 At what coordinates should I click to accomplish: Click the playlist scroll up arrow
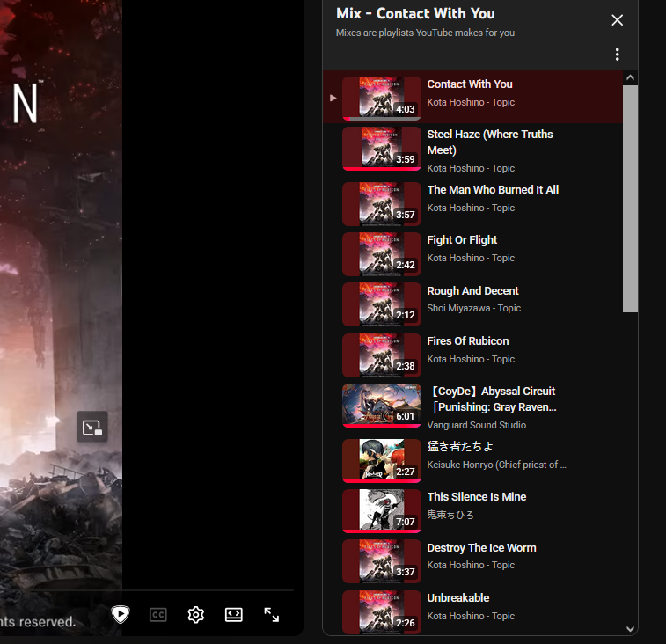[630, 77]
